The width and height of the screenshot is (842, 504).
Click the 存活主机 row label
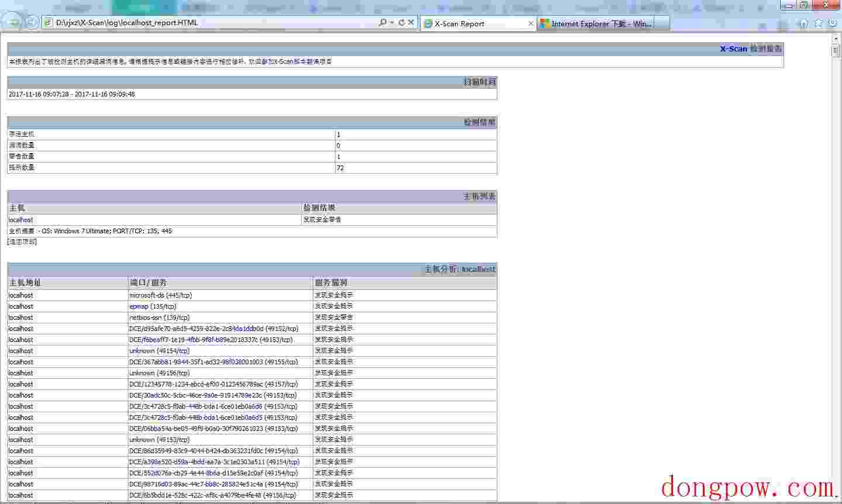pos(22,134)
